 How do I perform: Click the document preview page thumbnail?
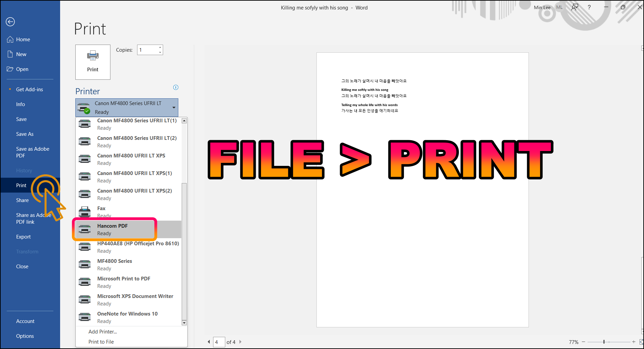point(422,190)
